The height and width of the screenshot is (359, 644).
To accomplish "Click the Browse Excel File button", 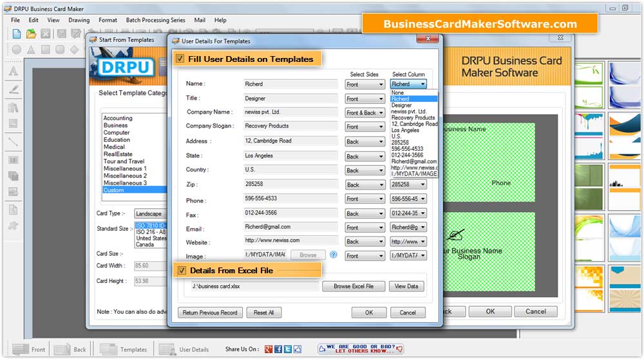I will (x=354, y=286).
